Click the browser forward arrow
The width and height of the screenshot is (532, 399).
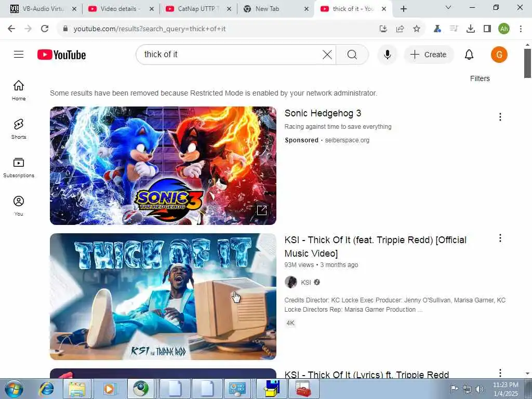(28, 29)
